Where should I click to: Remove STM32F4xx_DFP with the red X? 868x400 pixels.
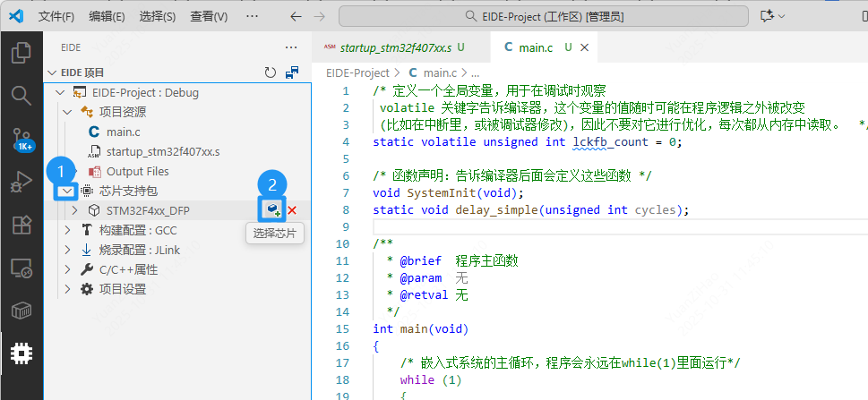(292, 210)
